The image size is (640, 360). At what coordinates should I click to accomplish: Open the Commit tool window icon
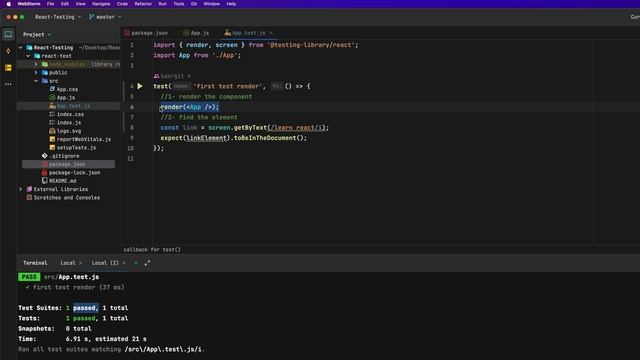[x=8, y=51]
